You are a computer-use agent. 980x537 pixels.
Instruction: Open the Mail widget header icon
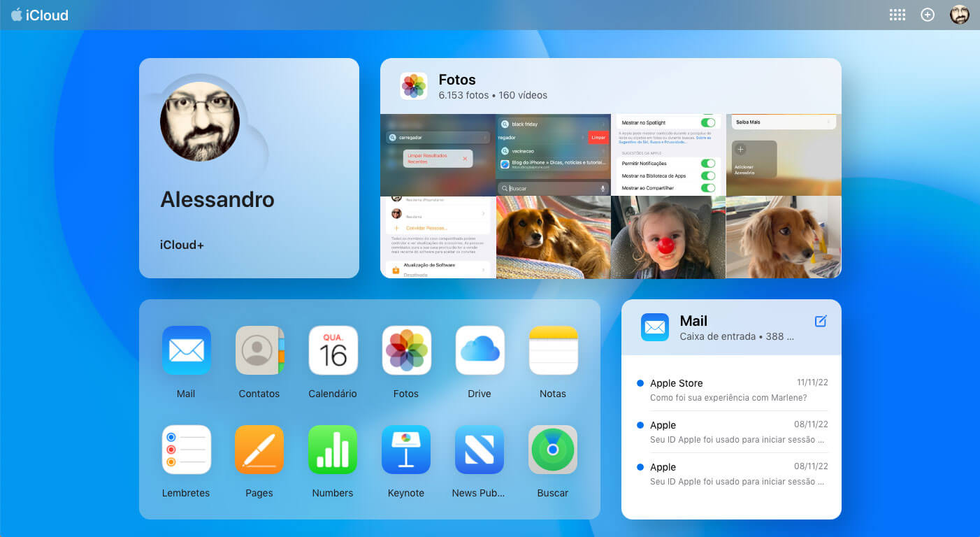click(655, 327)
